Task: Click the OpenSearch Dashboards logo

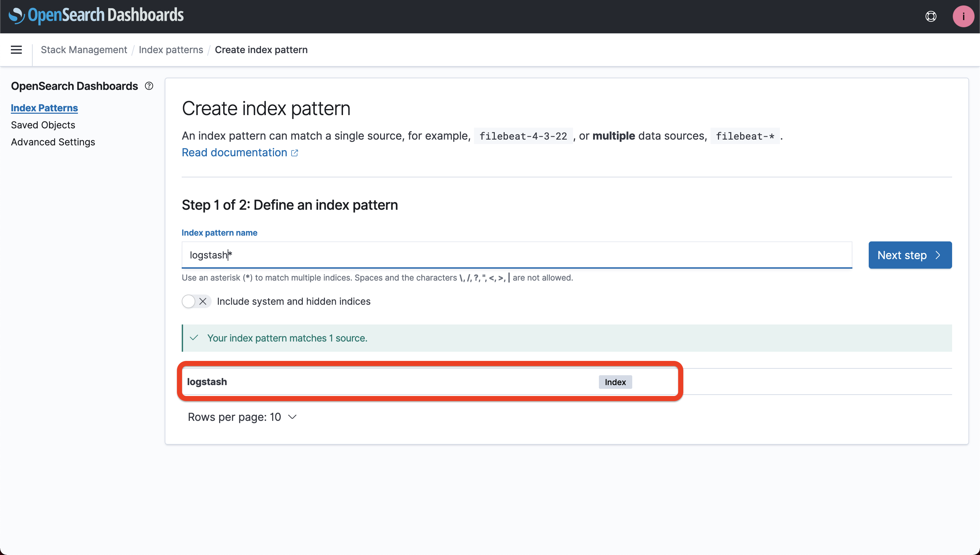Action: point(96,15)
